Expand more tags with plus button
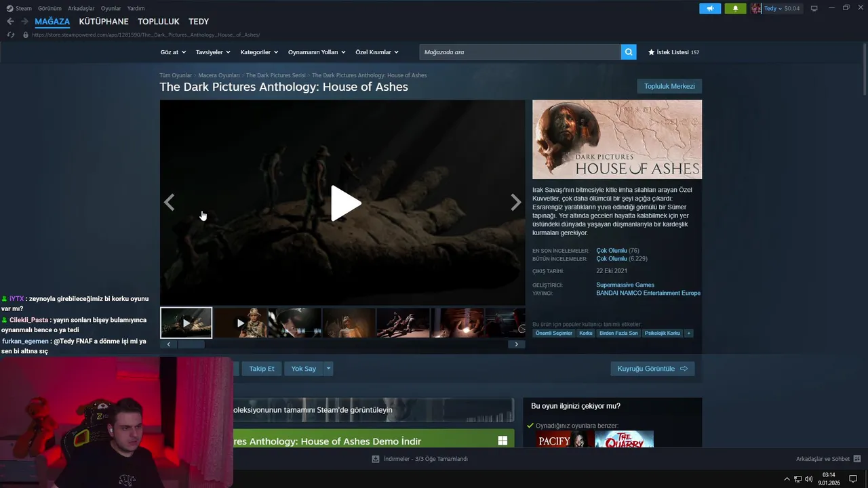This screenshot has width=868, height=488. click(x=689, y=333)
